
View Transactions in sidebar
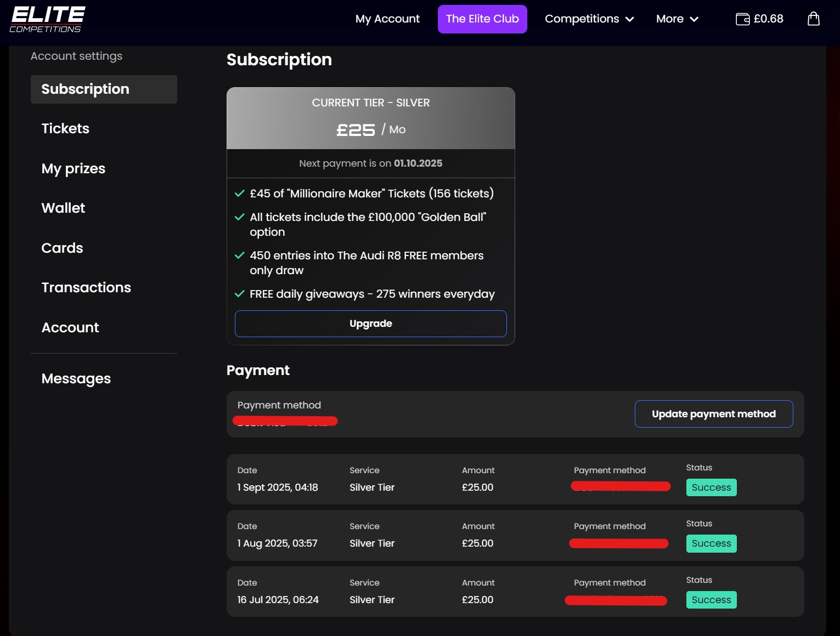click(x=86, y=288)
